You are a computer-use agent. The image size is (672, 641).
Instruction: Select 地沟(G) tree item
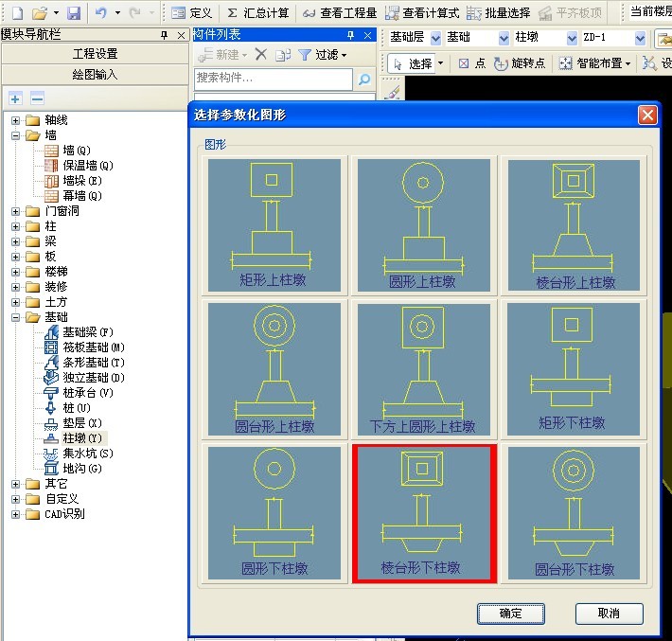[x=73, y=469]
